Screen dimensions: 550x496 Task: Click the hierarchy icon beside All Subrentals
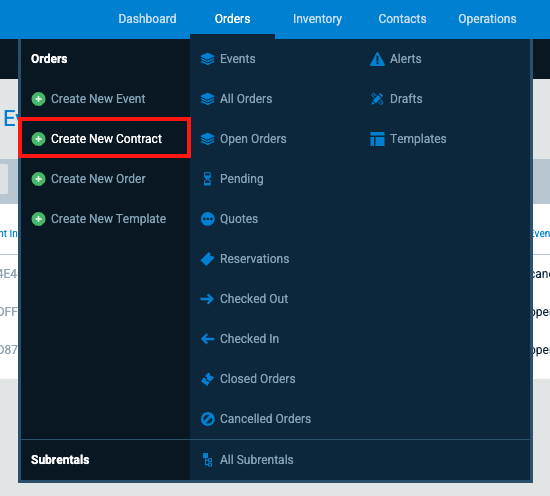(207, 460)
